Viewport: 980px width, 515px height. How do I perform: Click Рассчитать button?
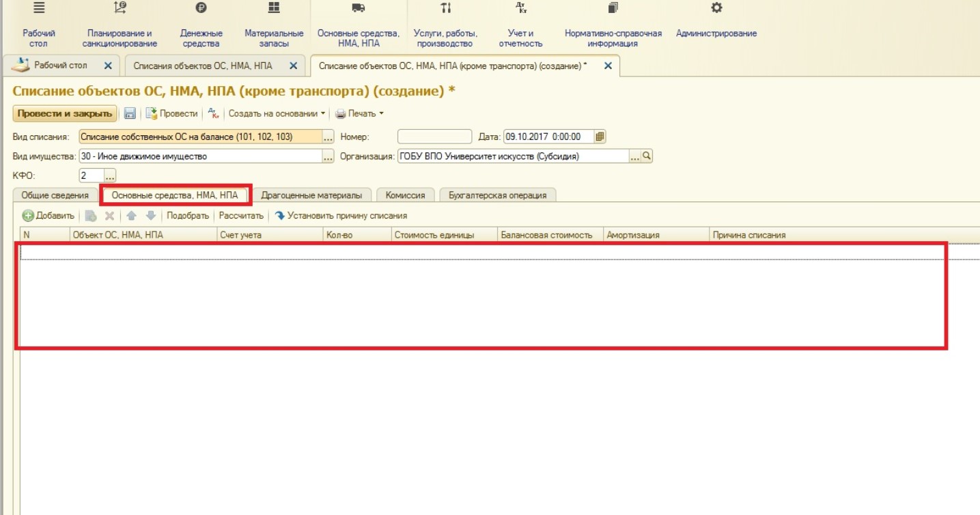click(241, 216)
